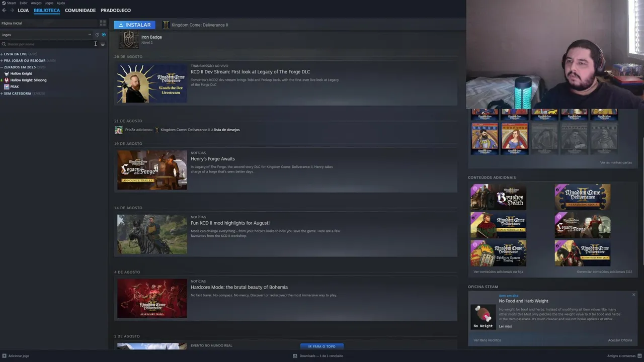Image resolution: width=644 pixels, height=362 pixels.
Task: Open the Downloads status bar entry
Action: 318,356
